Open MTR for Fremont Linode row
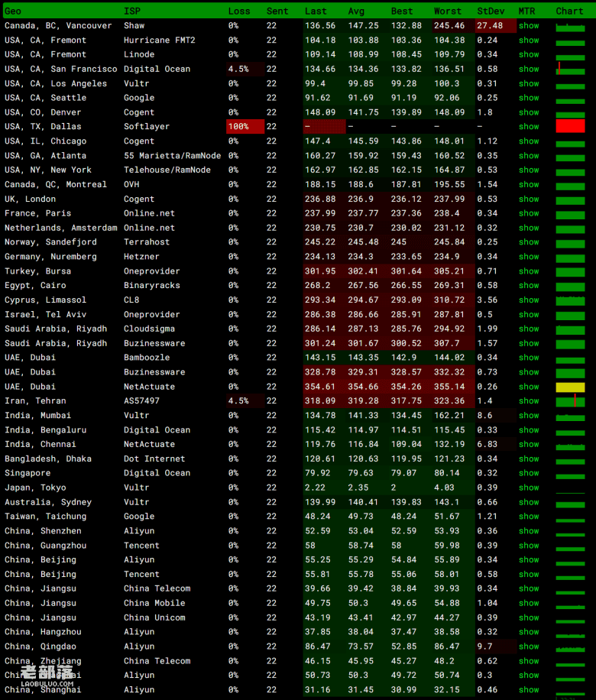 pos(529,54)
